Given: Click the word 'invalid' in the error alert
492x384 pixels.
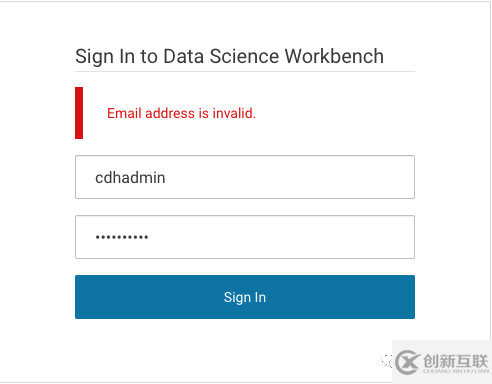Looking at the screenshot, I should 233,113.
